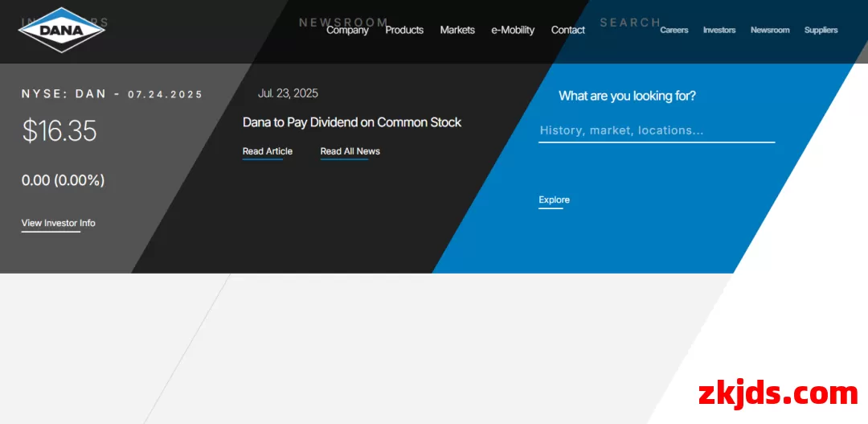Click the faded SEARCH panel heading

631,23
